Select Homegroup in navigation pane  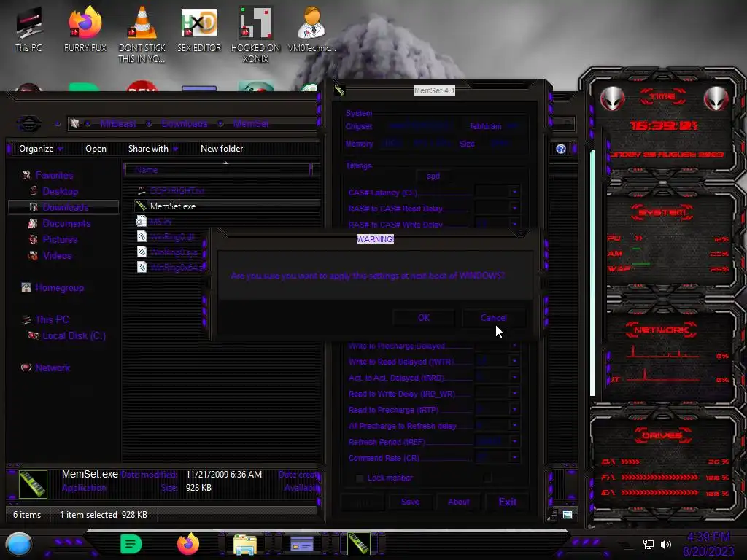[x=59, y=287]
